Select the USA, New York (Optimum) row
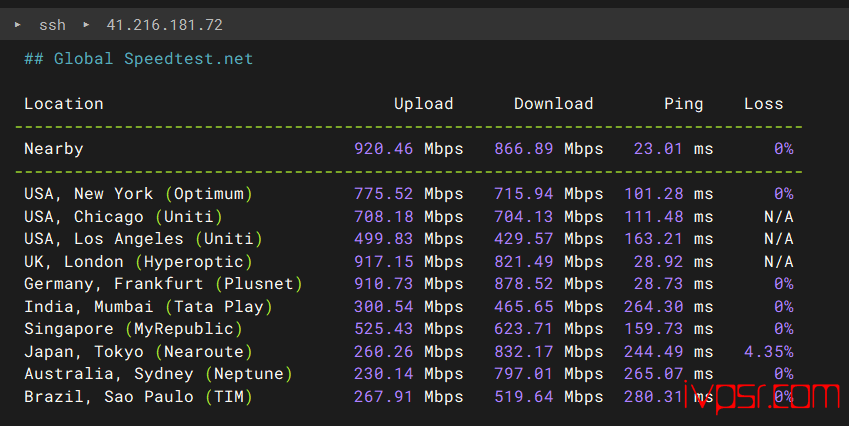Screen dimensions: 849x426 pyautogui.click(x=138, y=194)
